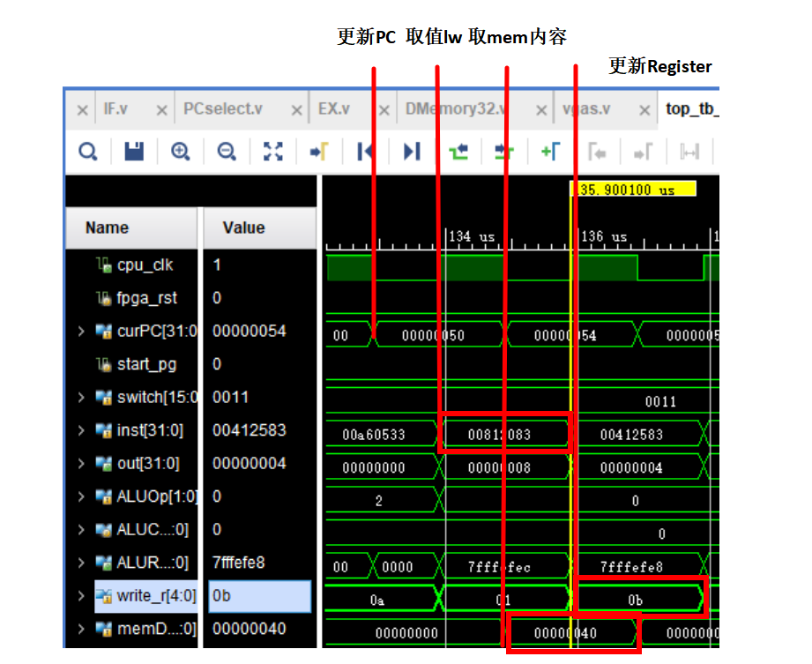Screen dimensions: 812x664
Task: Expand the curPC[31:0] signal bus
Action: coord(81,332)
